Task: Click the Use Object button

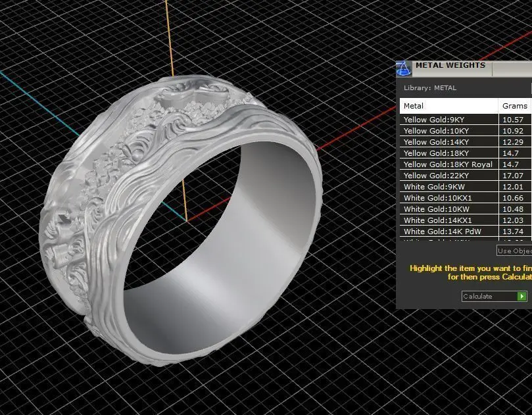Action: tap(514, 251)
